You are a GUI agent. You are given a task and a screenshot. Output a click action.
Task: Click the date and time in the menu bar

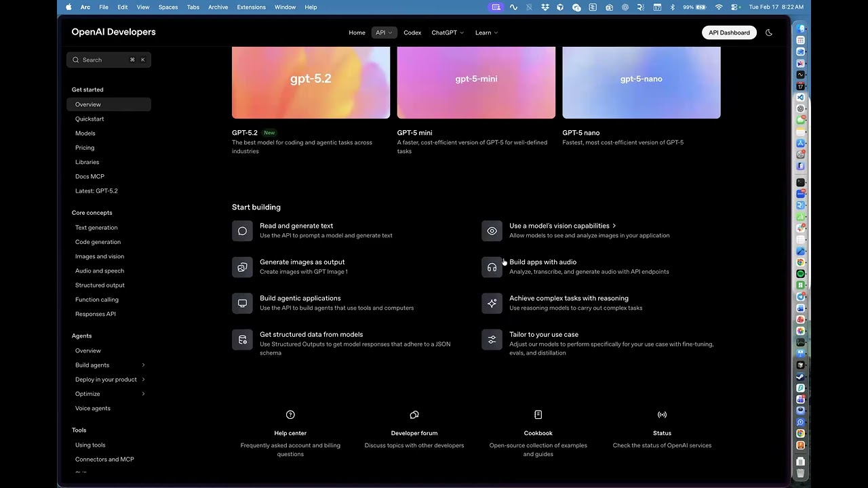point(776,7)
